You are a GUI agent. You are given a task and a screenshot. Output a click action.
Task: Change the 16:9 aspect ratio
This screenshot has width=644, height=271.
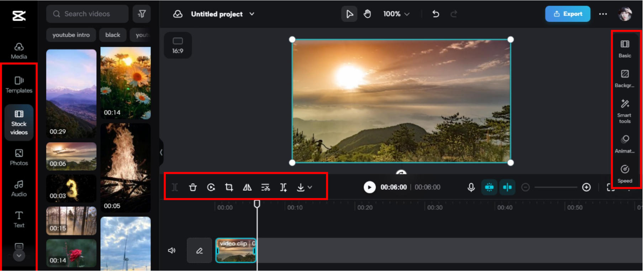[178, 45]
